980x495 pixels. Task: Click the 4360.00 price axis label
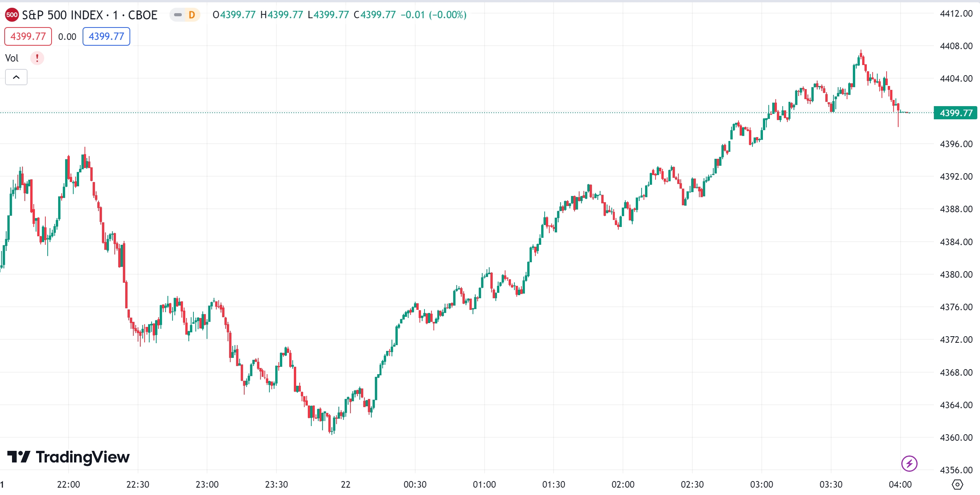956,438
